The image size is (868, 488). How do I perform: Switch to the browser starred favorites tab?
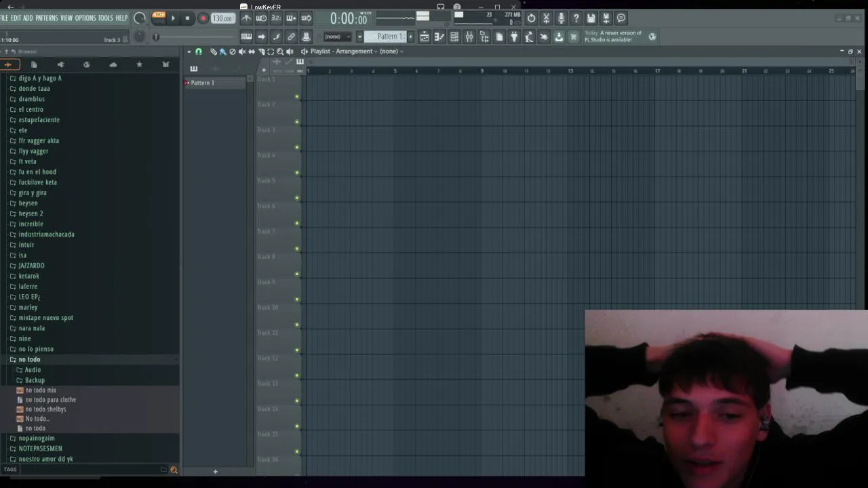pos(139,64)
